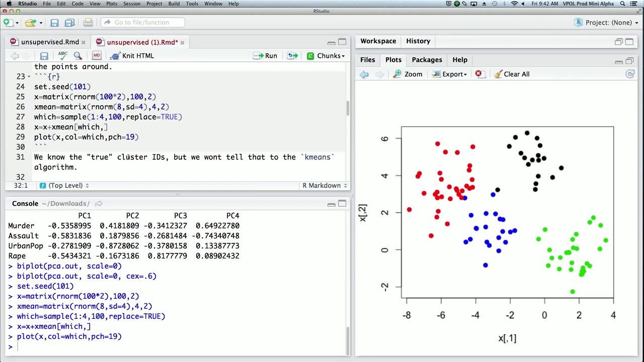644x362 pixels.
Task: Zoom the plot in a new window
Action: 408,74
